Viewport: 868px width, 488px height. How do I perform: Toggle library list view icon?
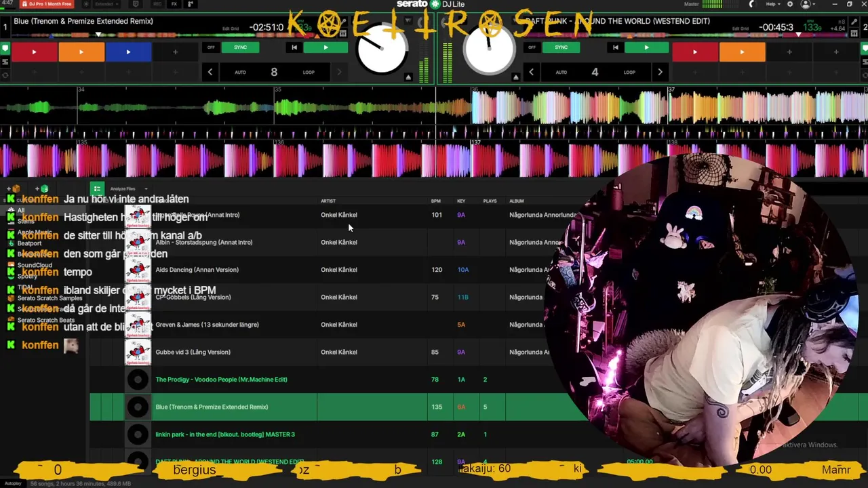pos(97,188)
